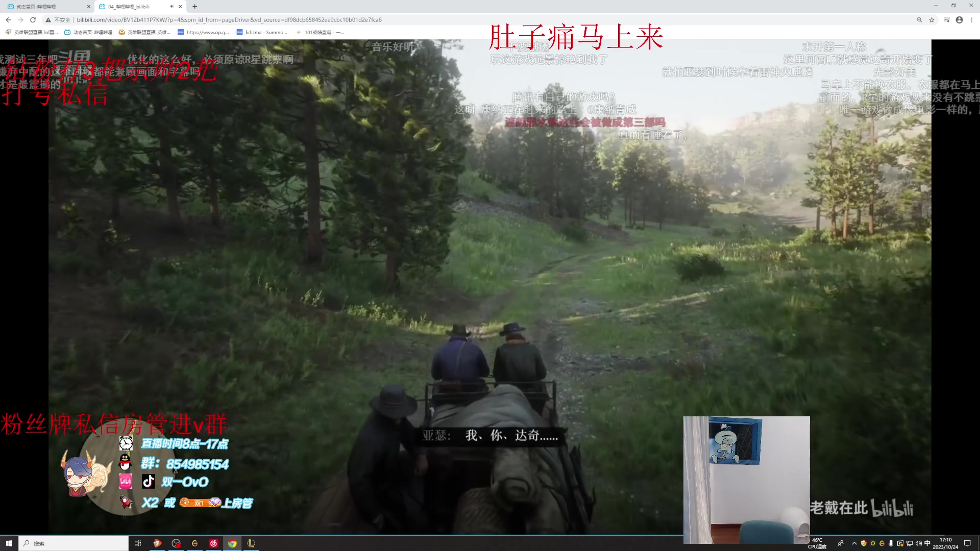
Task: Expand hidden system tray icons
Action: pos(854,543)
